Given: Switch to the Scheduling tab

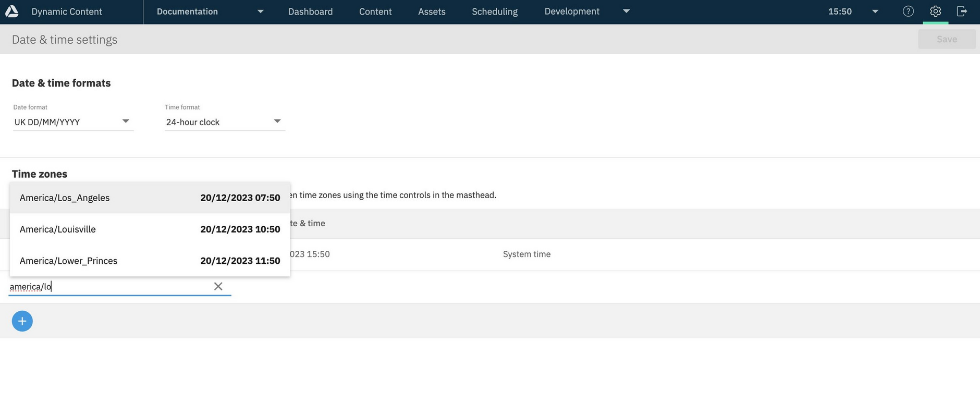Looking at the screenshot, I should tap(495, 11).
